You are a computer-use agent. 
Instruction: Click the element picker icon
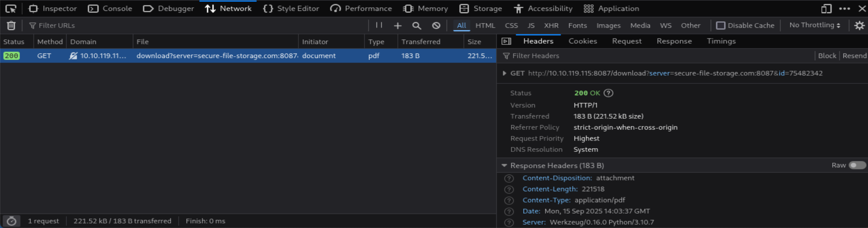tap(10, 9)
